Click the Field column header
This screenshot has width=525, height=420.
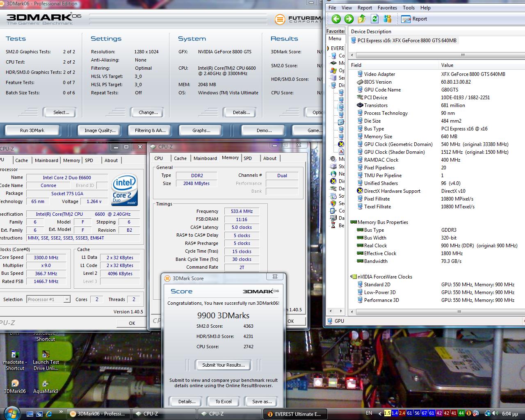(394, 65)
